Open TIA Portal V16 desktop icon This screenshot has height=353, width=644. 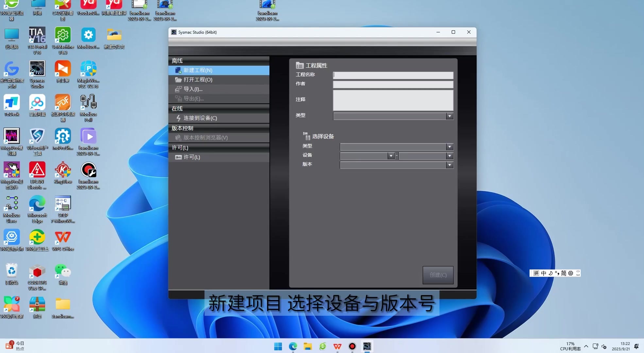point(37,41)
